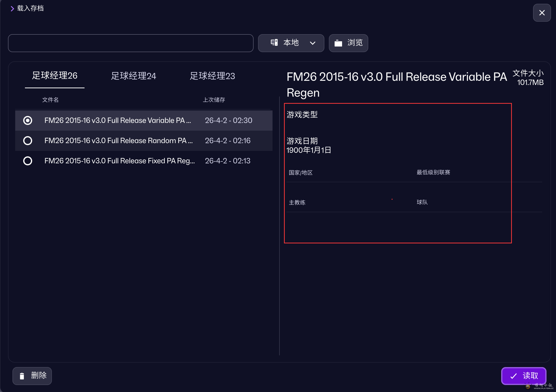
Task: Click the save time 26-4-2 - 02:30
Action: [229, 120]
